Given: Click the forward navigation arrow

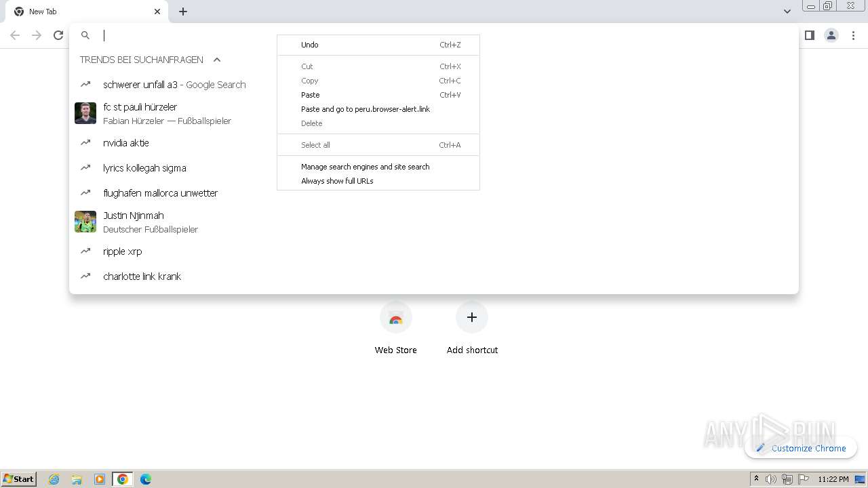Looking at the screenshot, I should coord(37,35).
